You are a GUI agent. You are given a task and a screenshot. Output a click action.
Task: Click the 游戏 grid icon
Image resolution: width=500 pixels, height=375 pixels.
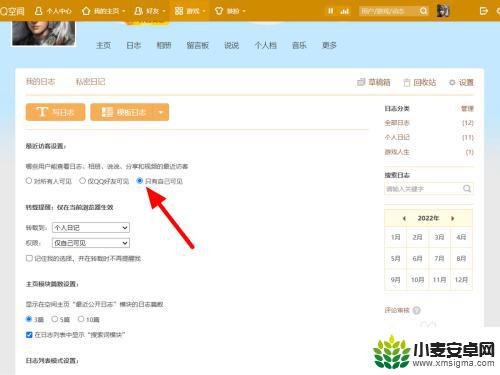179,11
